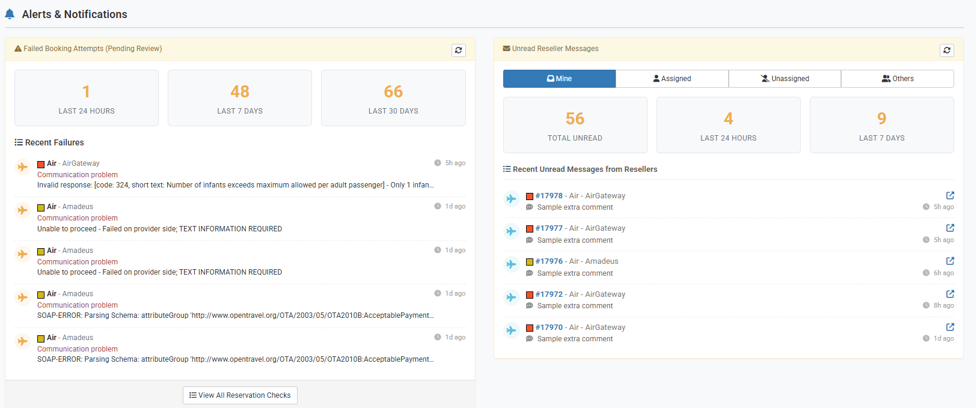Viewport: 980px width, 408px height.
Task: Open the Last 30 Days failed bookings card
Action: tap(393, 98)
